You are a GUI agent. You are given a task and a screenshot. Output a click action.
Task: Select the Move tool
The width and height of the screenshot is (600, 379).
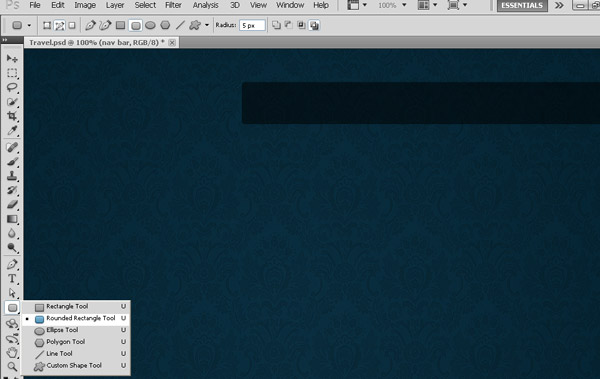12,58
